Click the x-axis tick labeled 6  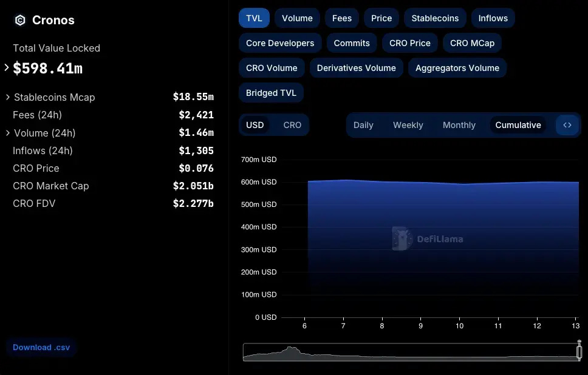coord(304,326)
